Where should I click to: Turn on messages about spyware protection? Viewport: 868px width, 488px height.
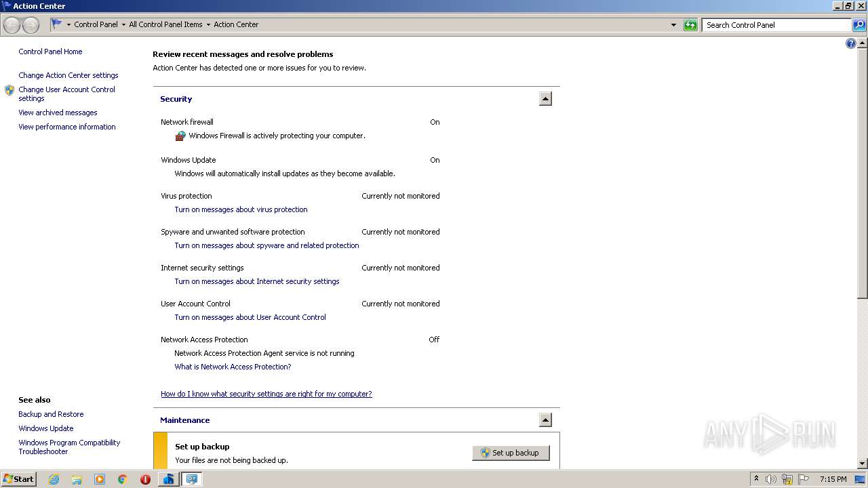point(267,245)
